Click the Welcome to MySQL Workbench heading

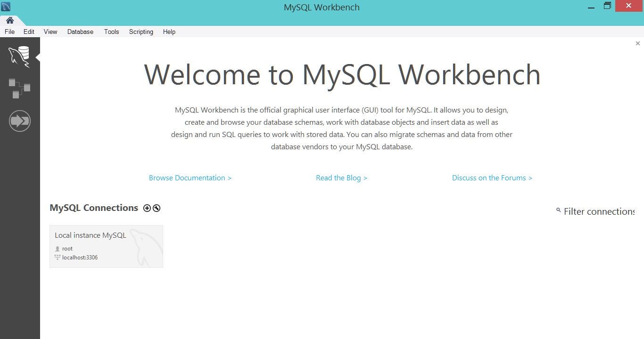[342, 75]
